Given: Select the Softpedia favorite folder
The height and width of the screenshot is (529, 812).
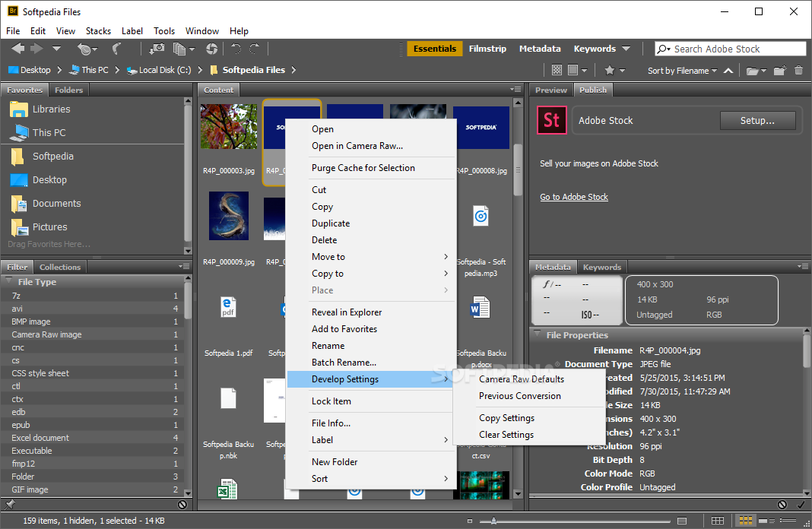Looking at the screenshot, I should [52, 157].
